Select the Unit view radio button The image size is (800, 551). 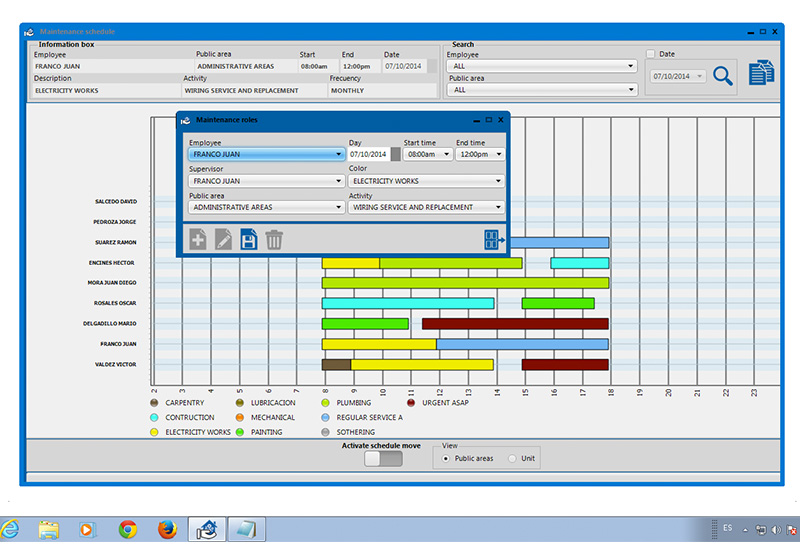click(x=514, y=458)
